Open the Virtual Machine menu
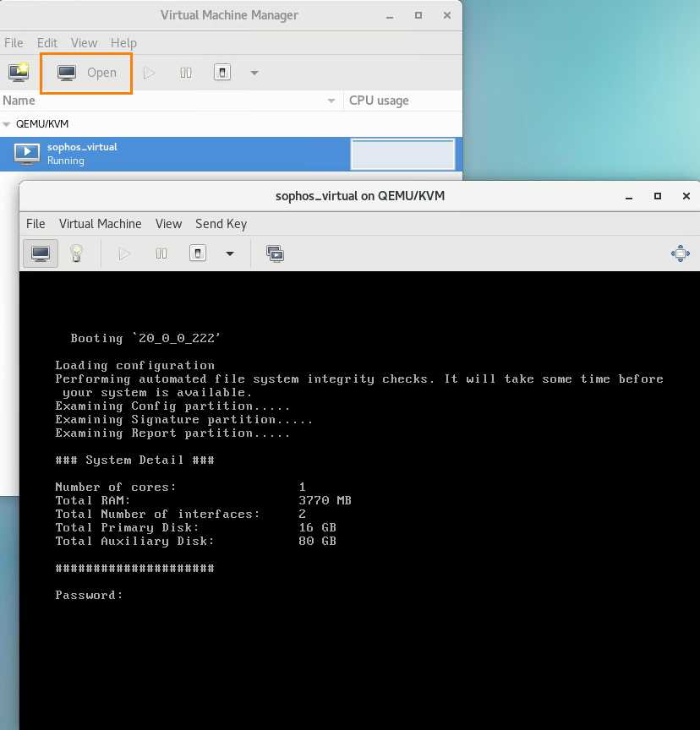The width and height of the screenshot is (700, 730). click(100, 224)
